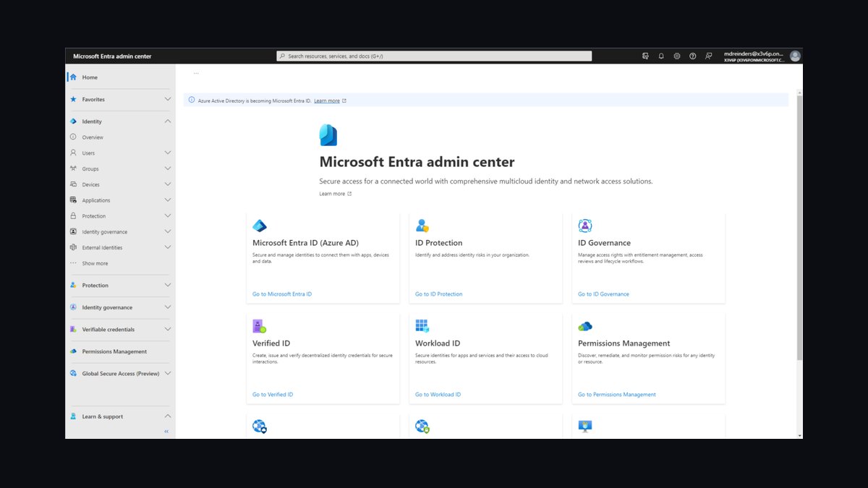Expand the Applications chevron

tap(168, 200)
